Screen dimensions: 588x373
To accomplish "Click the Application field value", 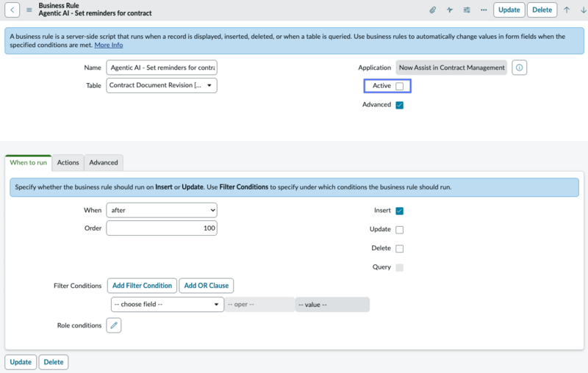I will [x=451, y=68].
